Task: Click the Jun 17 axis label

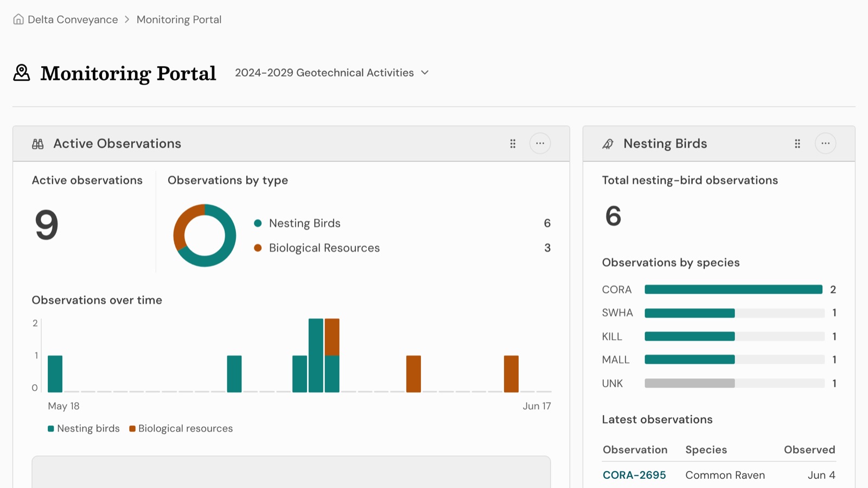Action: pyautogui.click(x=537, y=406)
